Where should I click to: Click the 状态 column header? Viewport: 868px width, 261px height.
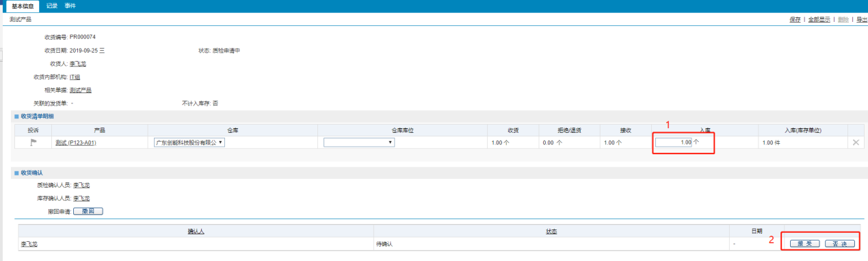click(551, 231)
